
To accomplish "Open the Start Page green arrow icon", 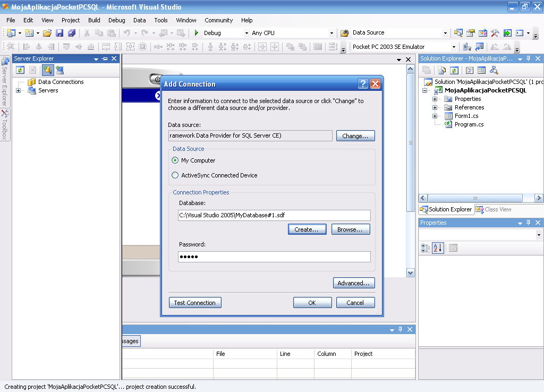I will coord(507,33).
